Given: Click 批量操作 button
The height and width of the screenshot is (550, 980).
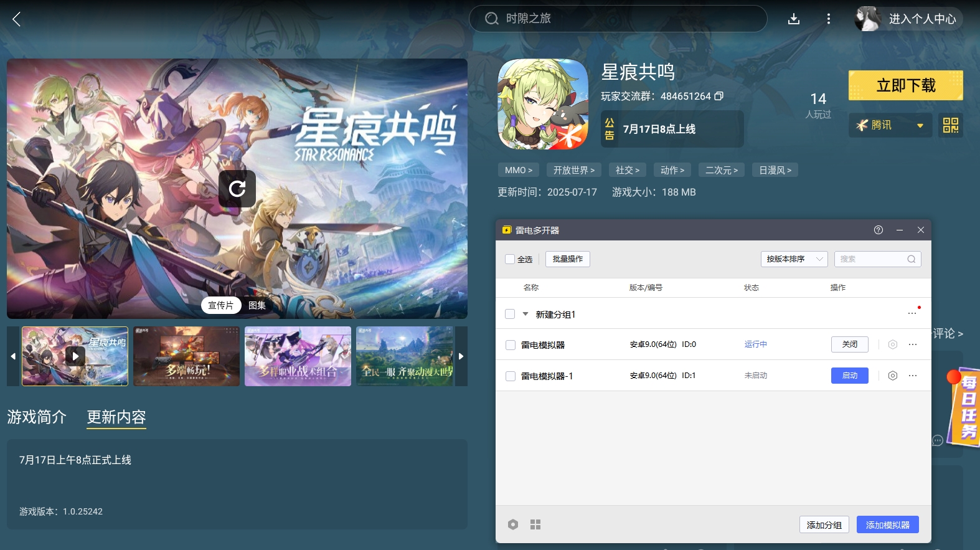Looking at the screenshot, I should point(568,259).
